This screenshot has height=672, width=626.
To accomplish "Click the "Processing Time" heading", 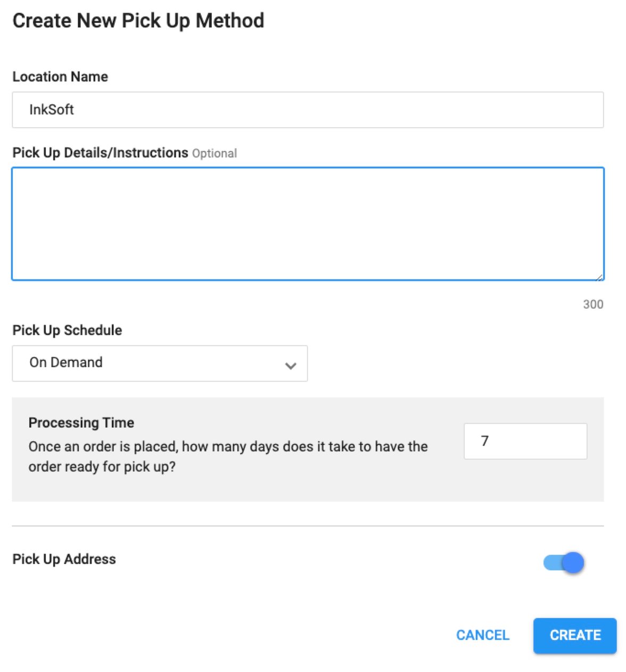I will (81, 422).
